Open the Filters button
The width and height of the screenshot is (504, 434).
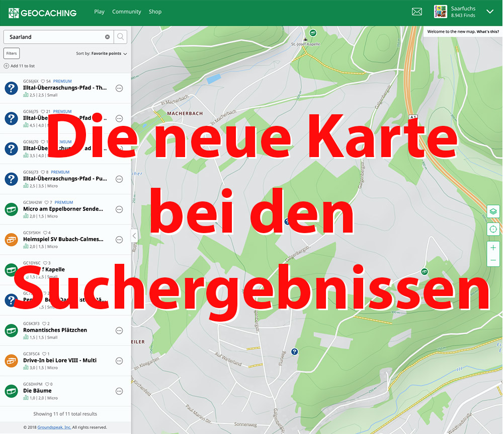pos(12,53)
